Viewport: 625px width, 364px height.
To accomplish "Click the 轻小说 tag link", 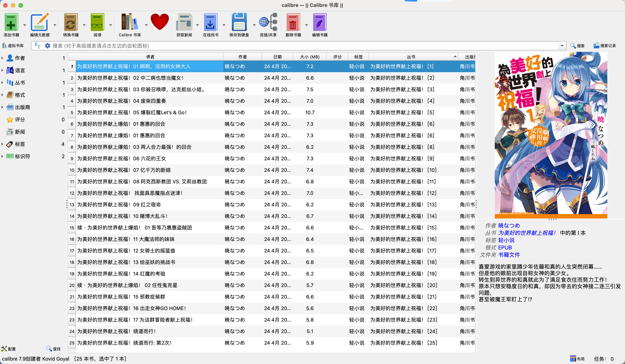I will tap(506, 240).
